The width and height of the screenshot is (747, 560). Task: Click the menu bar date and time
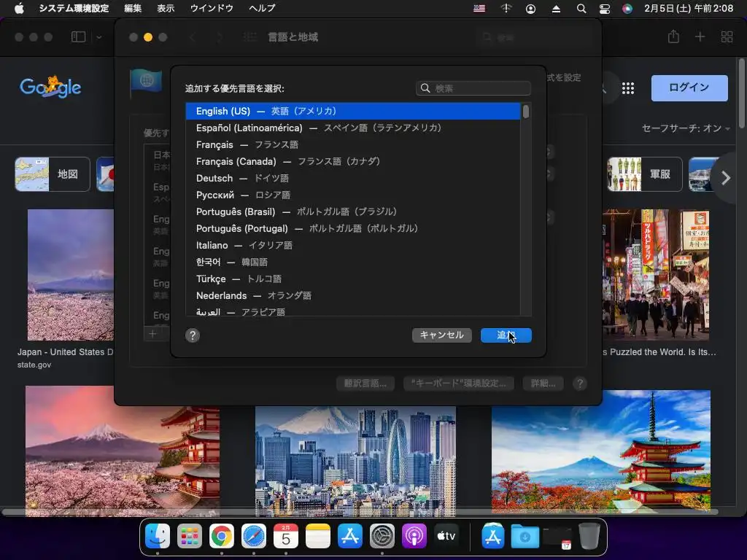689,8
